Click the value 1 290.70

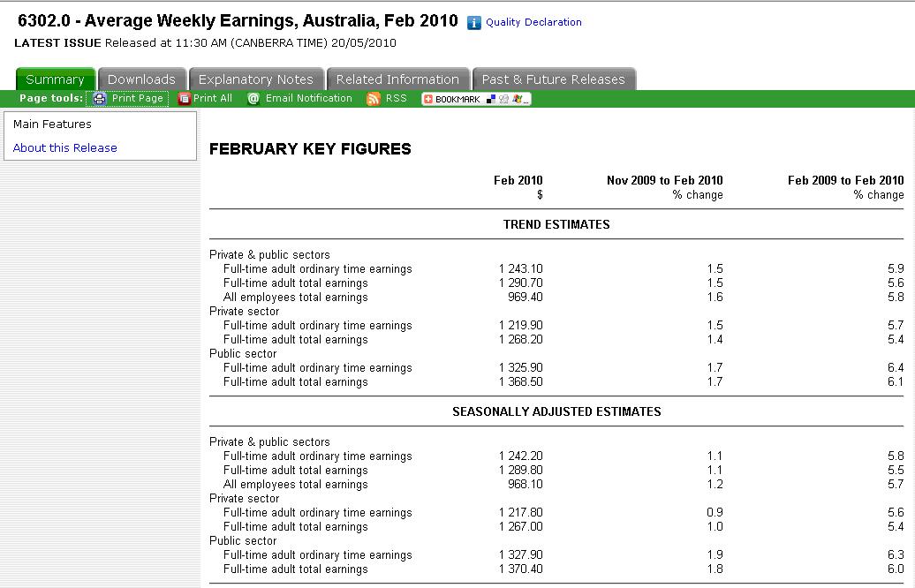pos(520,283)
